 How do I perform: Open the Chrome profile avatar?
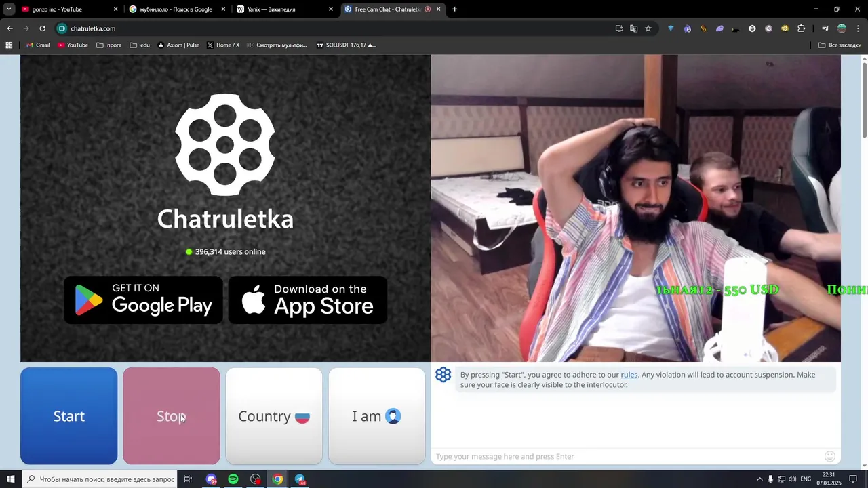tap(842, 28)
